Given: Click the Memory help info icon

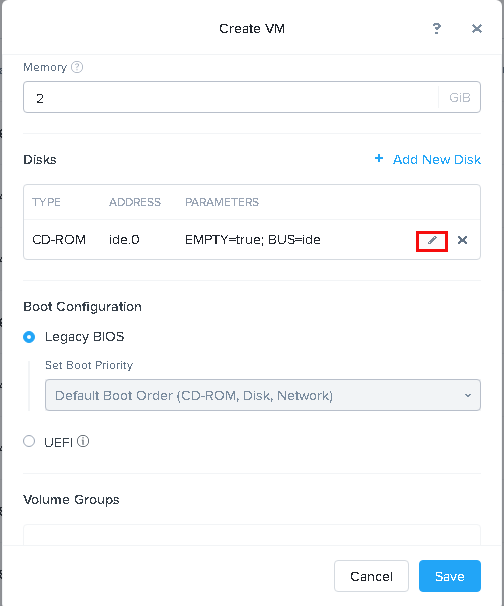Looking at the screenshot, I should [x=77, y=67].
